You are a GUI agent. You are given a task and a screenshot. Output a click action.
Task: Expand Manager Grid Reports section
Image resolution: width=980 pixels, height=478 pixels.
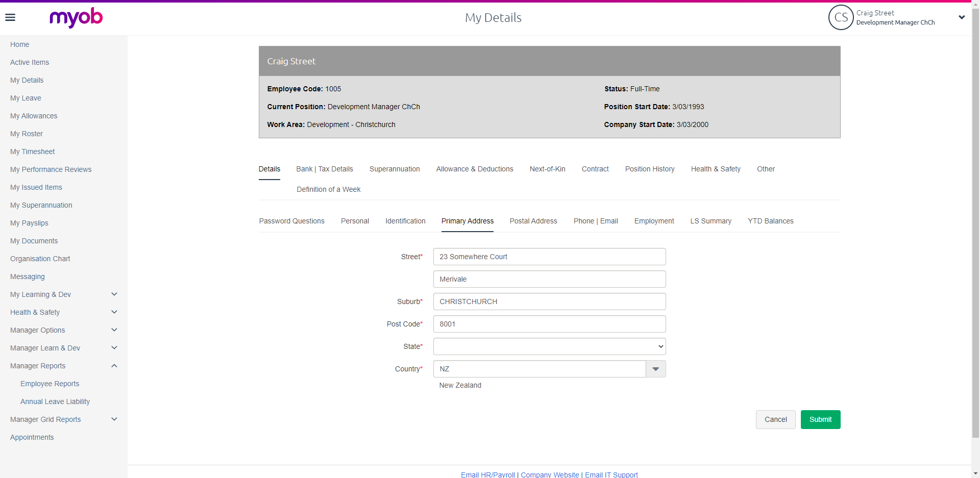click(x=114, y=419)
